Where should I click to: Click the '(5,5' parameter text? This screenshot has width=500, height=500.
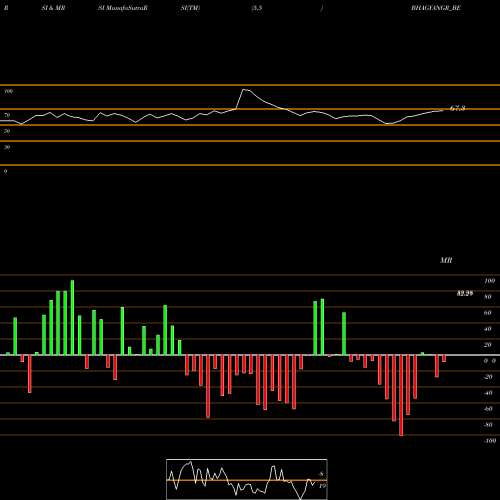[257, 8]
